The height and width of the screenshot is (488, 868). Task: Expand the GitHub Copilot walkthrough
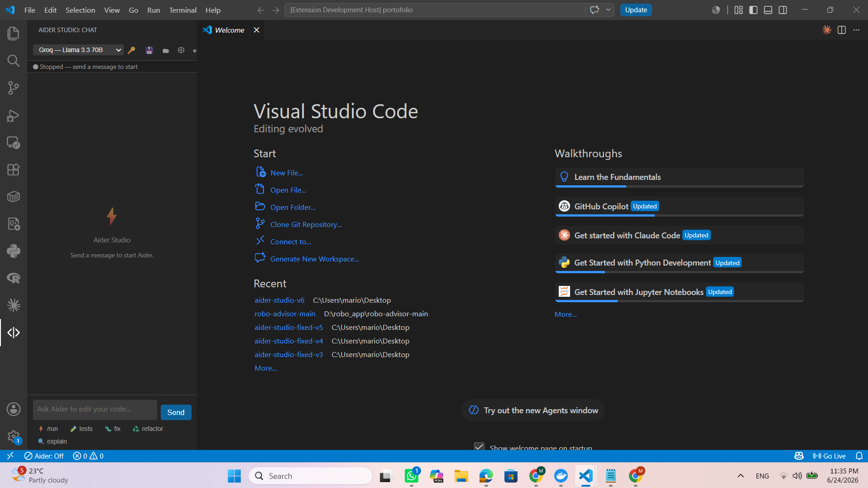(679, 207)
